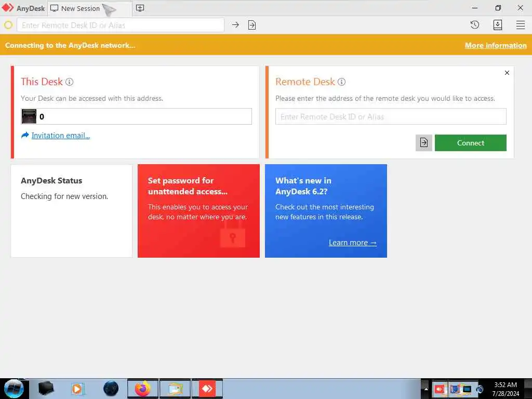This screenshot has height=399, width=532.
Task: Open the More information link
Action: tap(495, 46)
